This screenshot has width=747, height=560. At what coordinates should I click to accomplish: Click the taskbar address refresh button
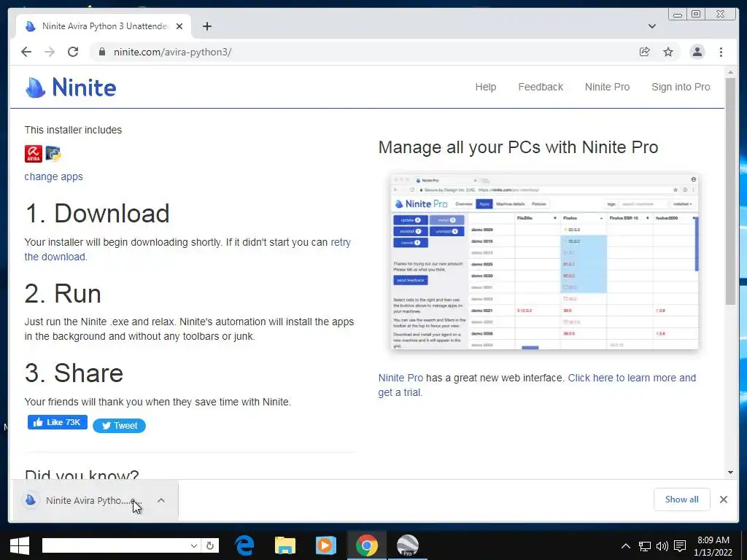(x=210, y=545)
